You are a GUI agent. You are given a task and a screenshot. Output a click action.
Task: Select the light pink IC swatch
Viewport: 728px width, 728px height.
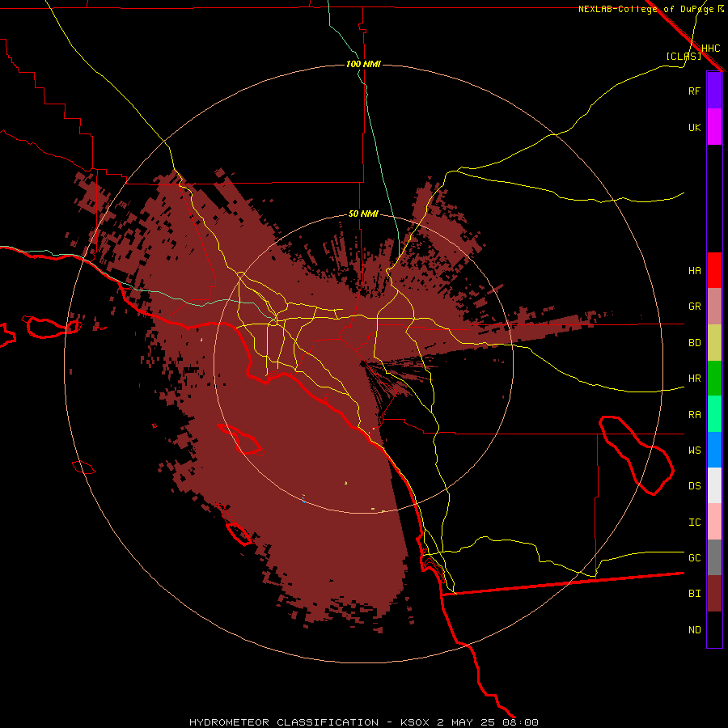click(714, 522)
